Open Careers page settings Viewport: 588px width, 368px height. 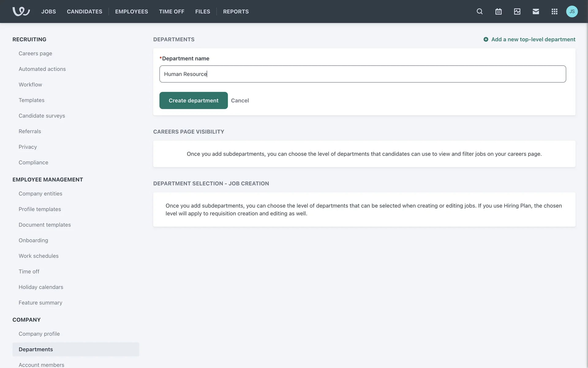coord(35,53)
